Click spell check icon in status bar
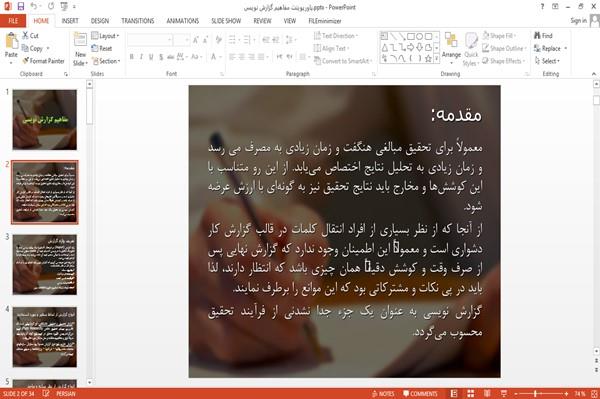Screen dimensions: 600x399 click(x=46, y=394)
